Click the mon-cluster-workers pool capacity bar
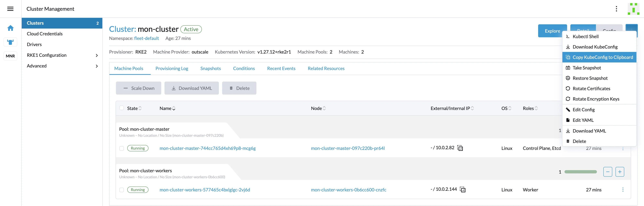 point(580,172)
